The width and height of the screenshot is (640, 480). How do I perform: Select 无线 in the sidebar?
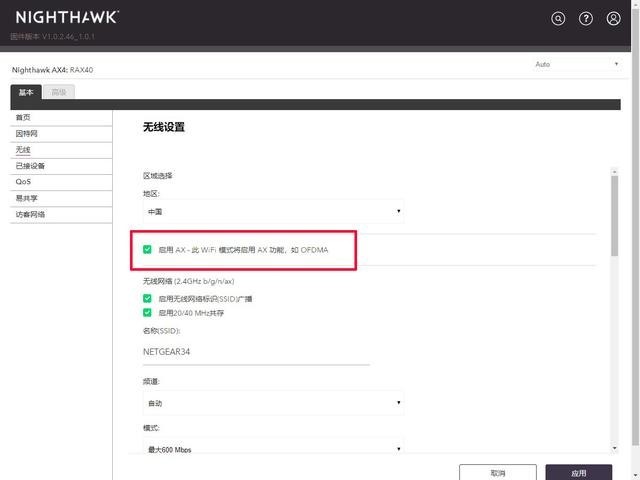click(x=61, y=150)
